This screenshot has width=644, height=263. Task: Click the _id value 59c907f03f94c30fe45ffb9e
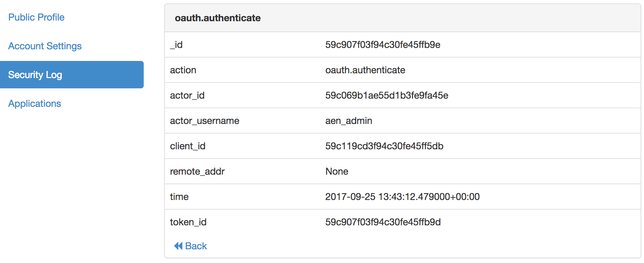pyautogui.click(x=383, y=45)
